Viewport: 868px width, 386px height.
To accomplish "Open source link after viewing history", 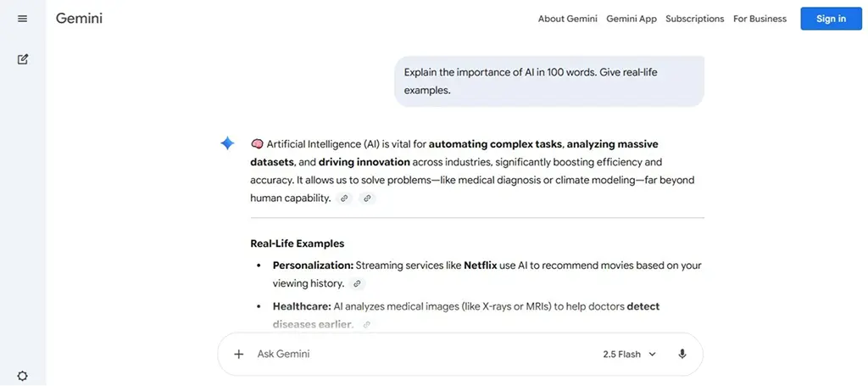I will 357,284.
